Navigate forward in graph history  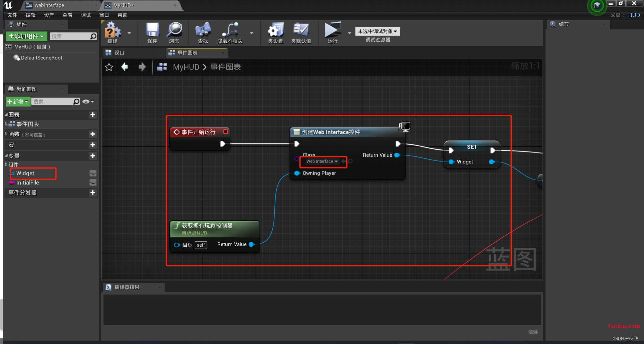[142, 67]
